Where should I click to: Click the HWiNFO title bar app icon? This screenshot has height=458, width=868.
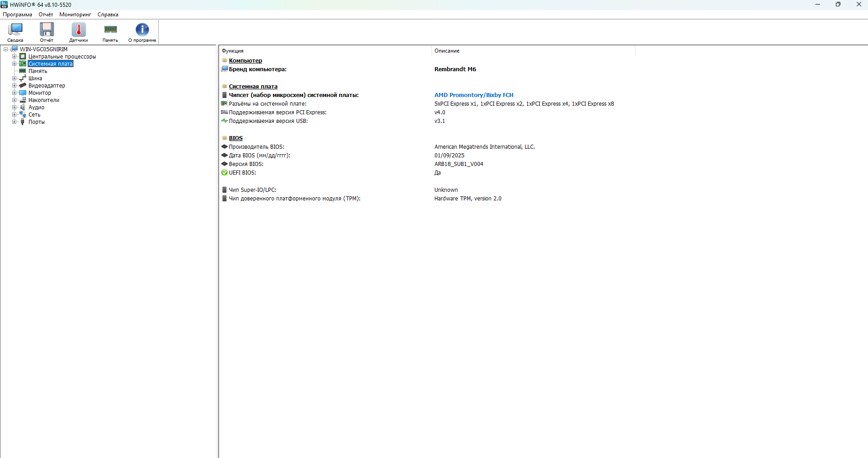(5, 5)
